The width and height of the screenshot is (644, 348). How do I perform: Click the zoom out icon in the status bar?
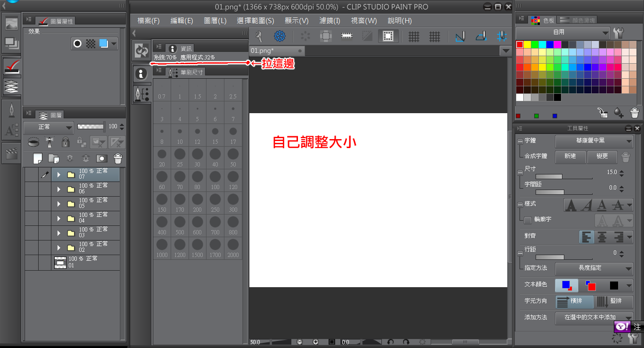[299, 342]
